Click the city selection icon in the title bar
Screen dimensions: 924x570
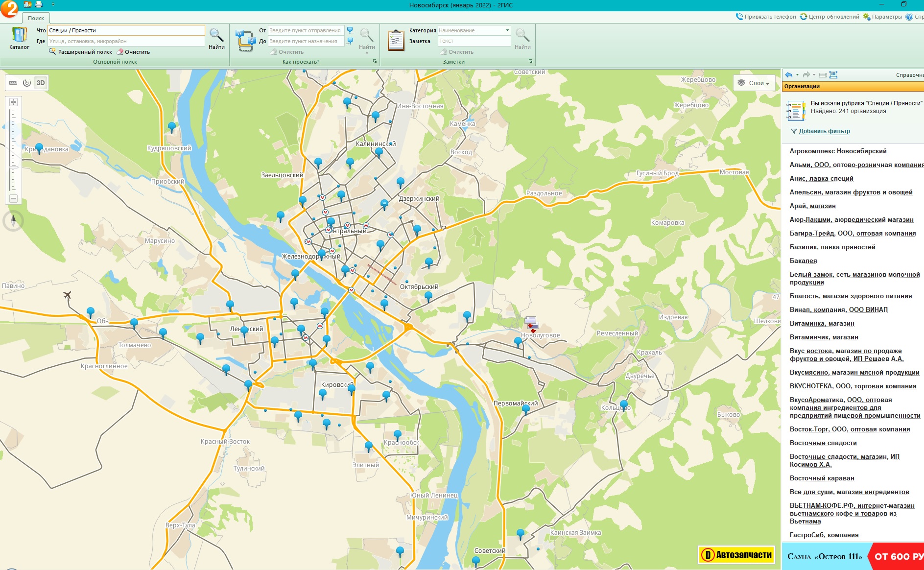pos(27,4)
